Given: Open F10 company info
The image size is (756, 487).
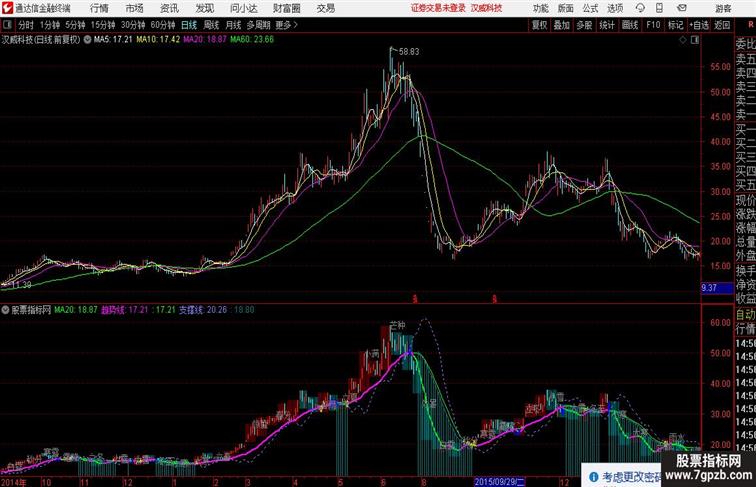Looking at the screenshot, I should tap(653, 25).
